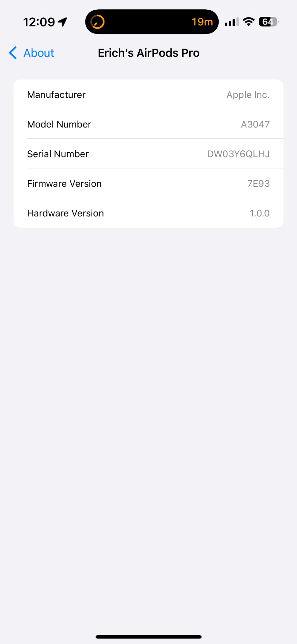Screen dimensions: 297x644
Task: Select the Serial Number row label
Action: [x=58, y=154]
